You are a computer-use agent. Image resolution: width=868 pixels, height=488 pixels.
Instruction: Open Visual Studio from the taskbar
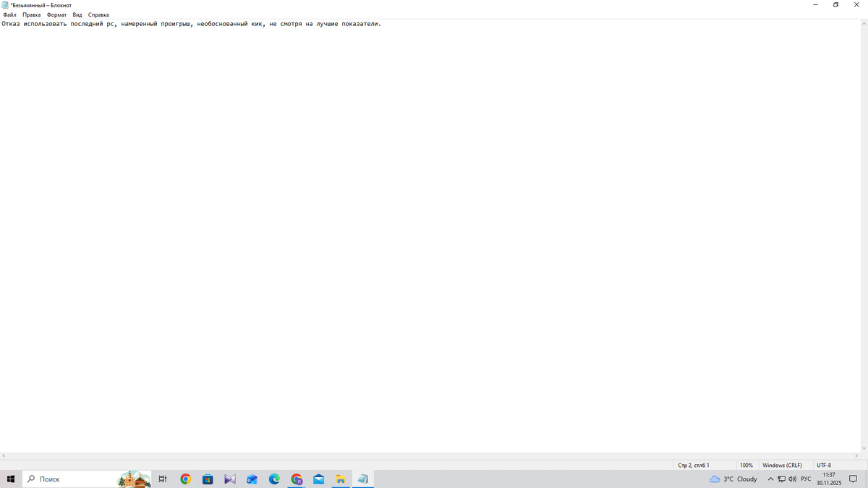click(230, 479)
